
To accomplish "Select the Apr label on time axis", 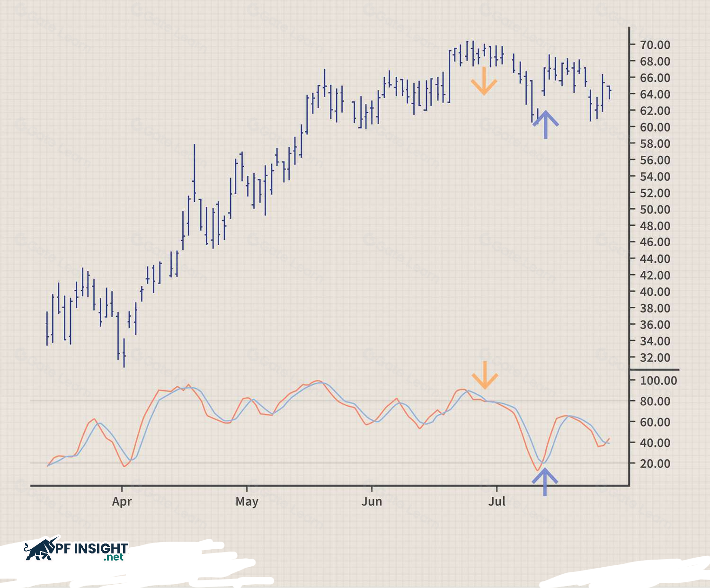I will [x=122, y=501].
